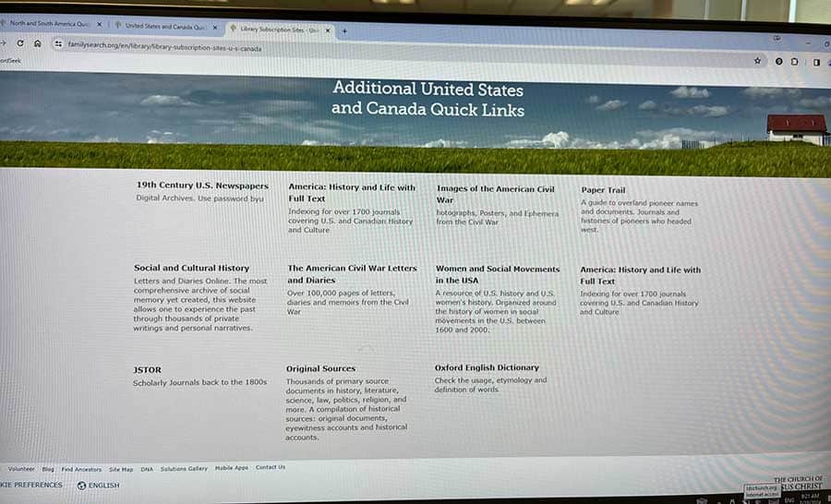Image resolution: width=831 pixels, height=504 pixels.
Task: Click the Blog footer link
Action: coord(48,470)
